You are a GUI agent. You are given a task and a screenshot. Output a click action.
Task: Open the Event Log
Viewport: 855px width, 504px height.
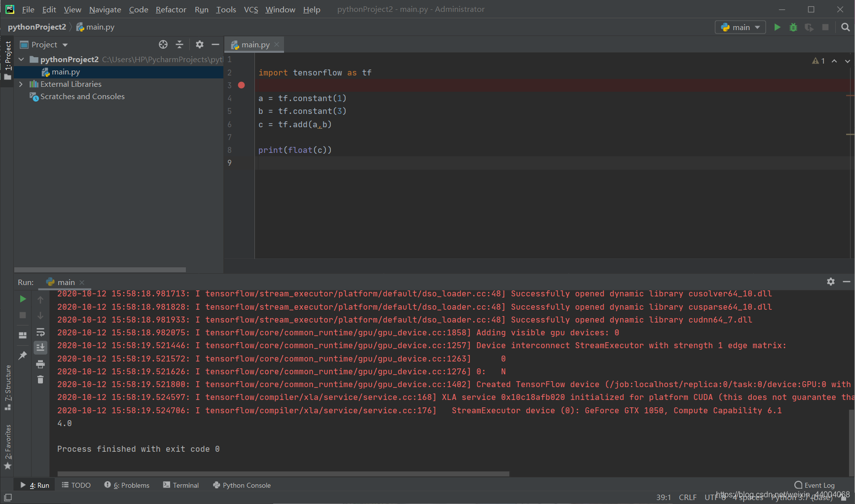[x=815, y=485]
